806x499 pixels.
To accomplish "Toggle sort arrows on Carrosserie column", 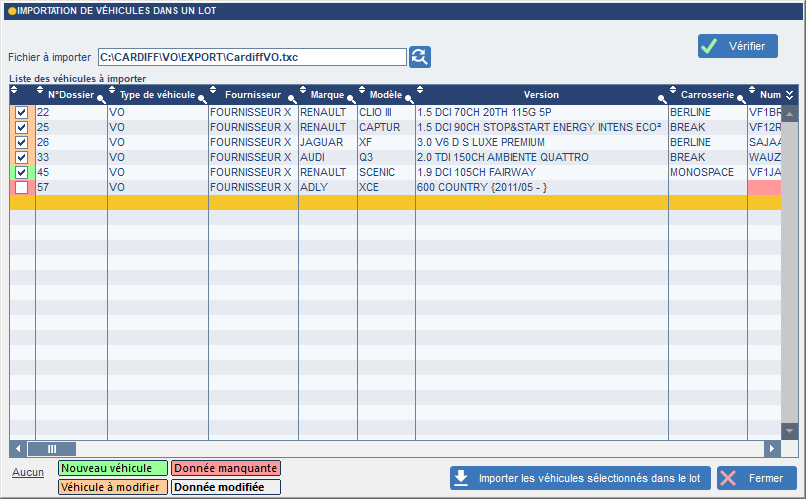I will (673, 90).
